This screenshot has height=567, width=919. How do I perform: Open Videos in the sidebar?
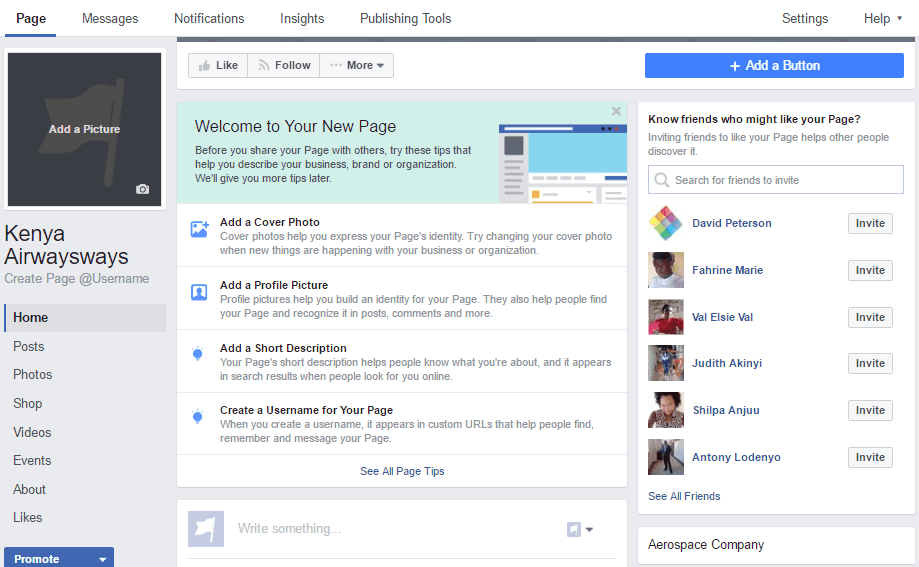32,432
